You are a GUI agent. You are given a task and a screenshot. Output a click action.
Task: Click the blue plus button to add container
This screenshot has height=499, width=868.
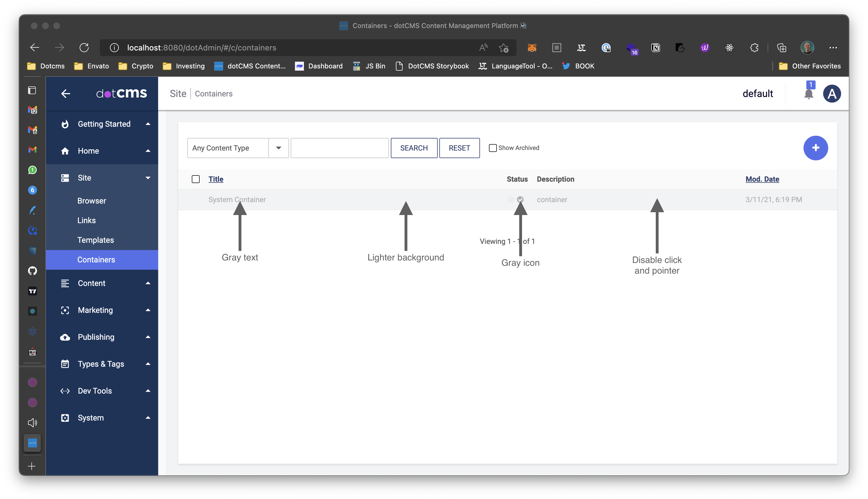[x=816, y=148]
